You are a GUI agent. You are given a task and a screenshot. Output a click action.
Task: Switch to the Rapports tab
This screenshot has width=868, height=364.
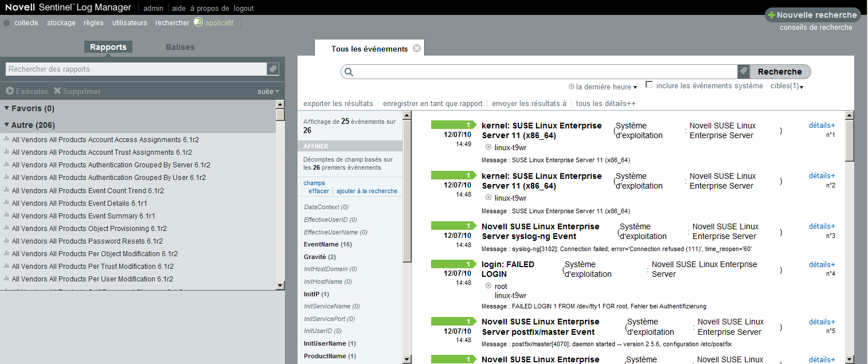click(108, 47)
